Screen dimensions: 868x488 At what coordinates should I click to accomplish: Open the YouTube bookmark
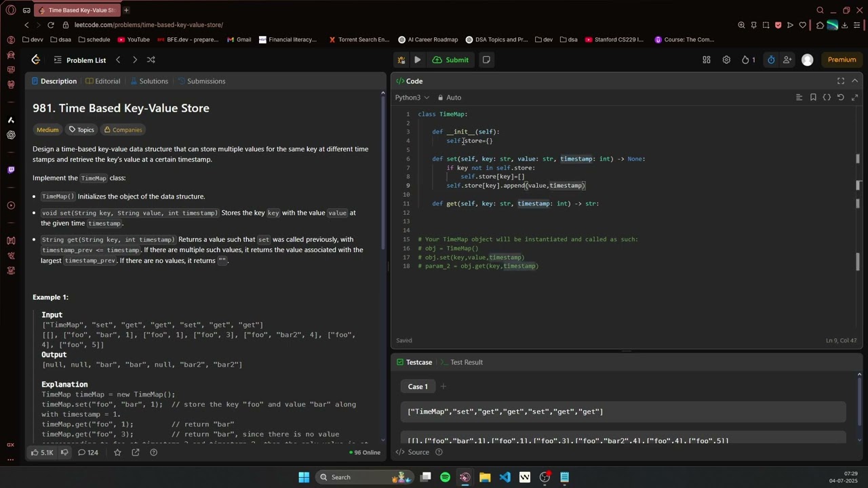coord(134,39)
